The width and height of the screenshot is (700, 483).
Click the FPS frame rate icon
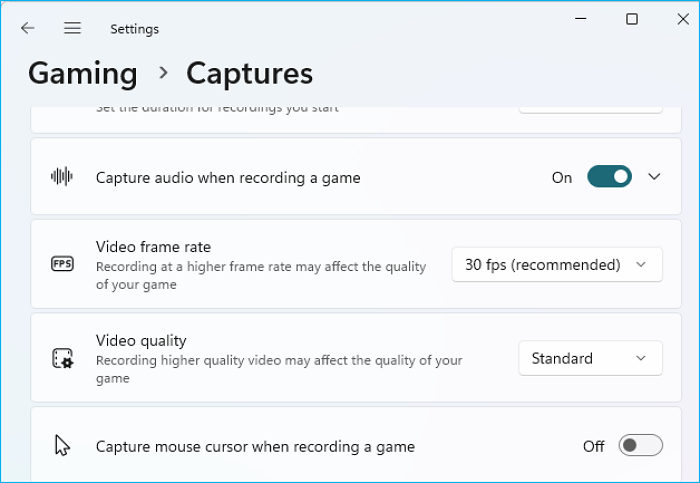tap(62, 265)
